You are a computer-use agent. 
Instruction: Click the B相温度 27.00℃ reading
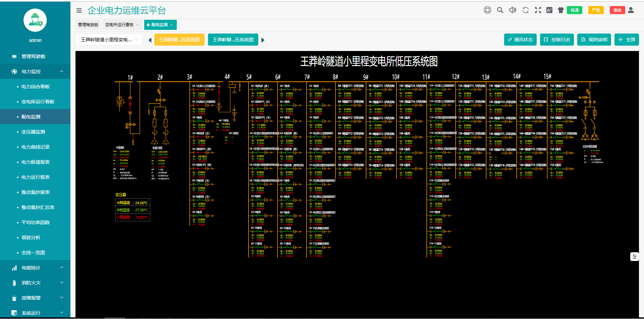point(132,210)
